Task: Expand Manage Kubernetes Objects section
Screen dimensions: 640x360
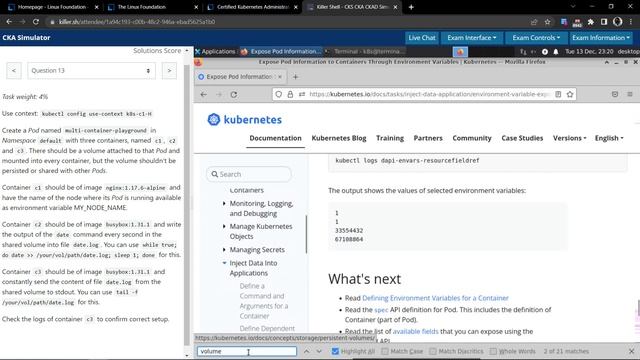Action: point(224,226)
